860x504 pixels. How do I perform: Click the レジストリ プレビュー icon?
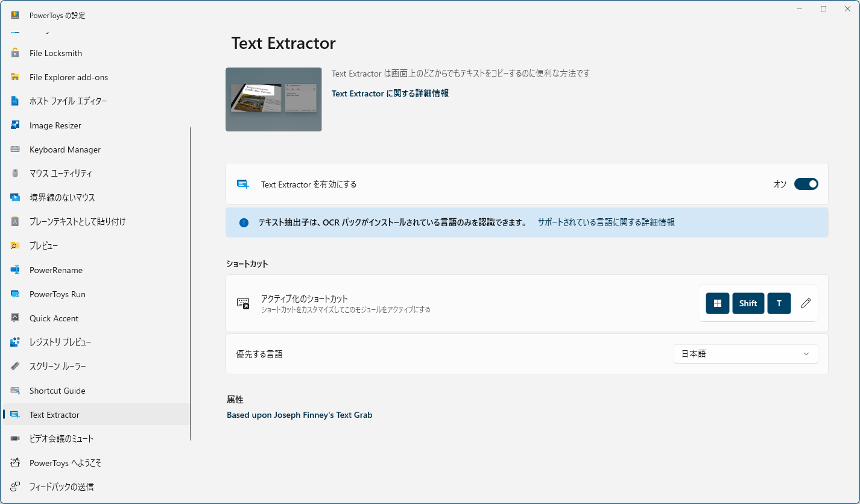coord(15,342)
